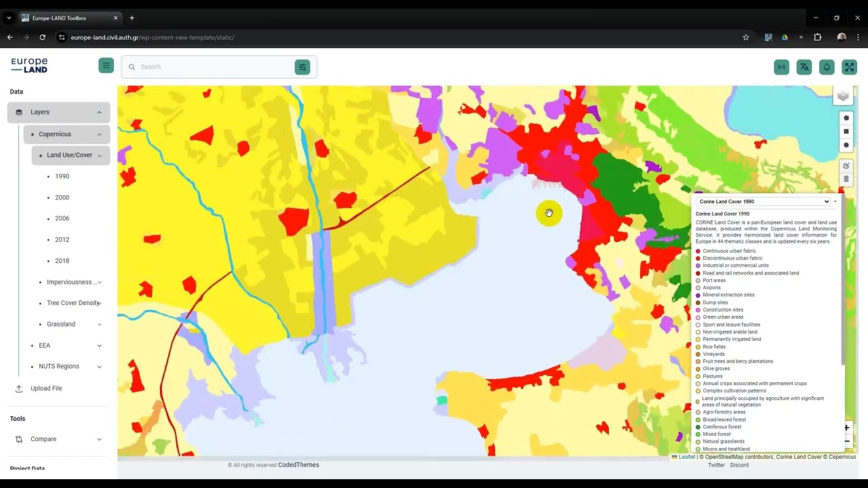Select the draw circle tool
The image size is (868, 488).
pyautogui.click(x=846, y=145)
